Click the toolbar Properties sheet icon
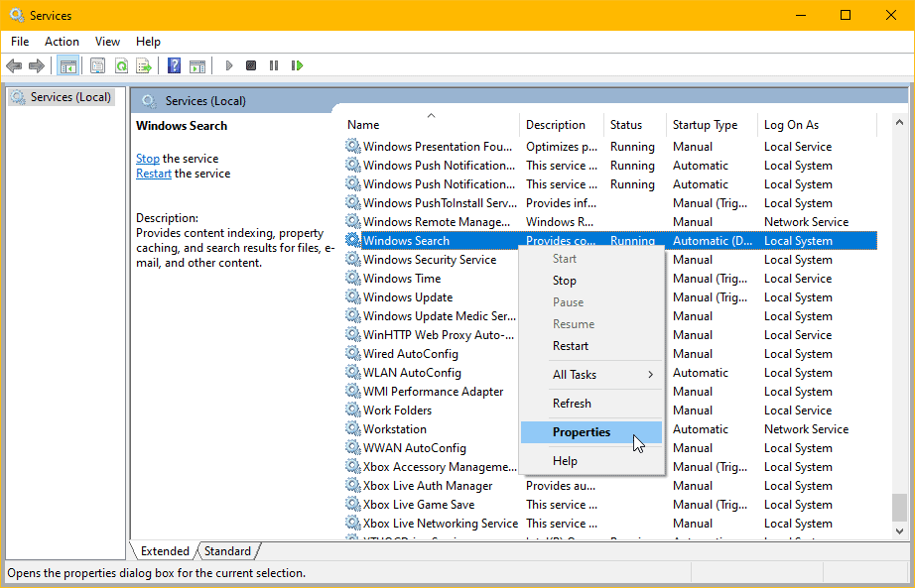The height and width of the screenshot is (588, 915). click(97, 65)
